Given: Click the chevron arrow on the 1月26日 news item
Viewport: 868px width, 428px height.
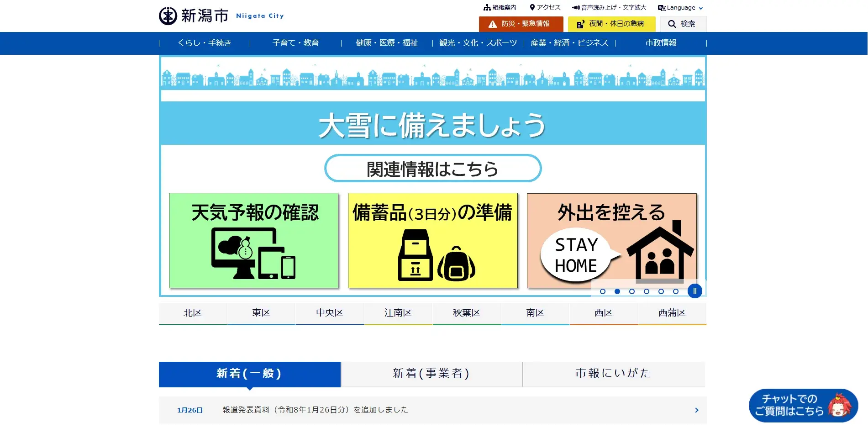Looking at the screenshot, I should 696,410.
